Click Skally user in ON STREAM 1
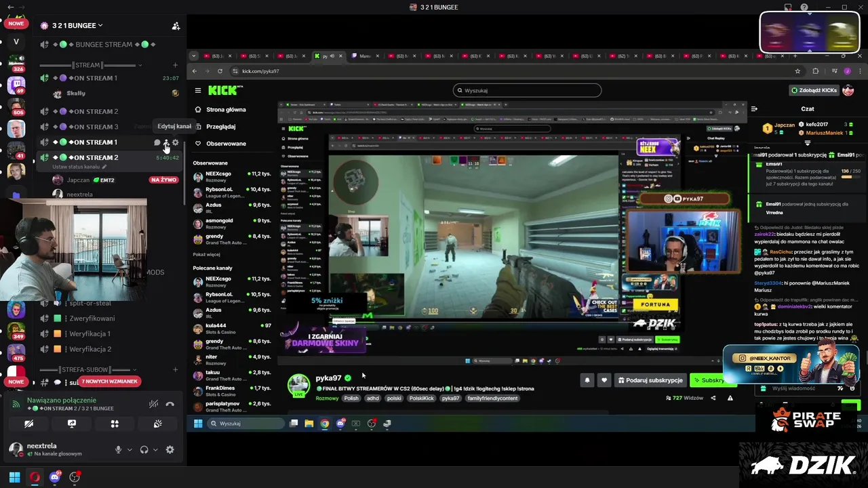The height and width of the screenshot is (488, 868). (x=76, y=94)
